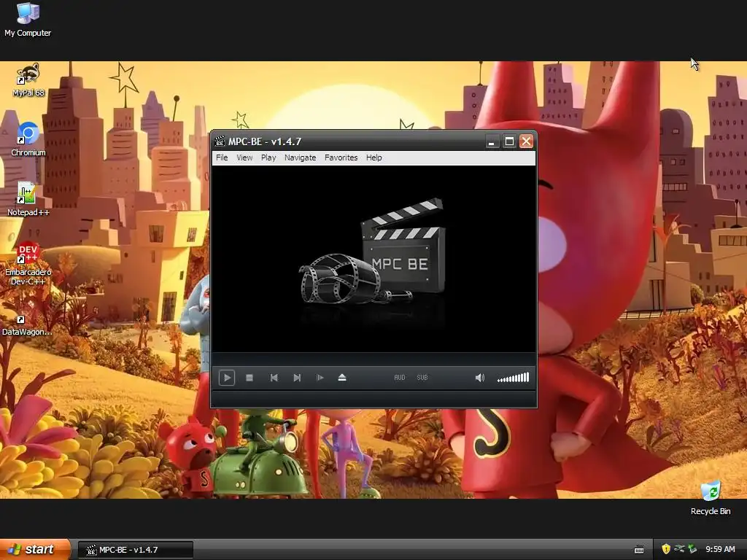The height and width of the screenshot is (560, 747).
Task: Click the MPC-BE icon in the title bar
Action: click(x=220, y=141)
